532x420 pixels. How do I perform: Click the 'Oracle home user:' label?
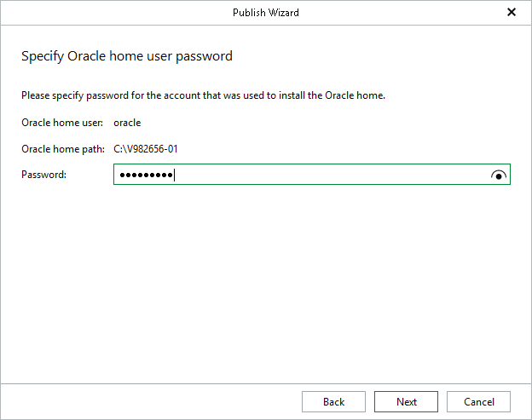62,123
